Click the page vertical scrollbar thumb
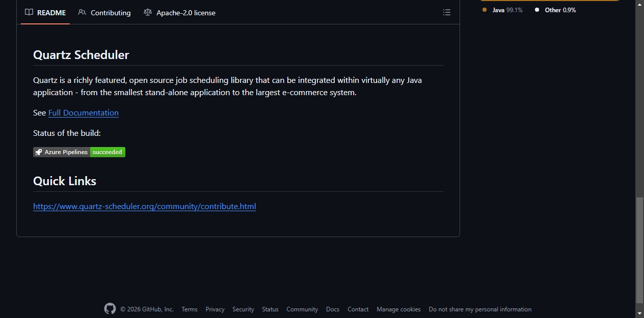Viewport: 644px width, 318px height. coord(639,250)
